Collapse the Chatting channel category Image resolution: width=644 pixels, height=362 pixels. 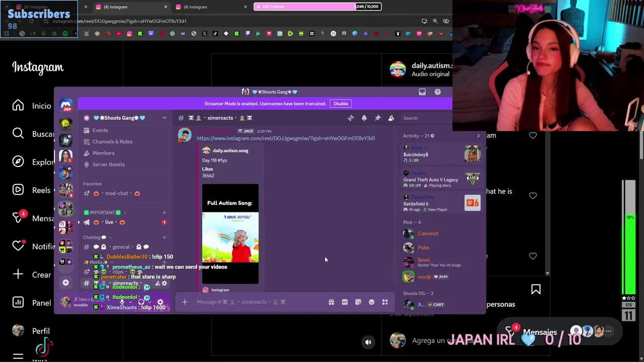pyautogui.click(x=97, y=237)
